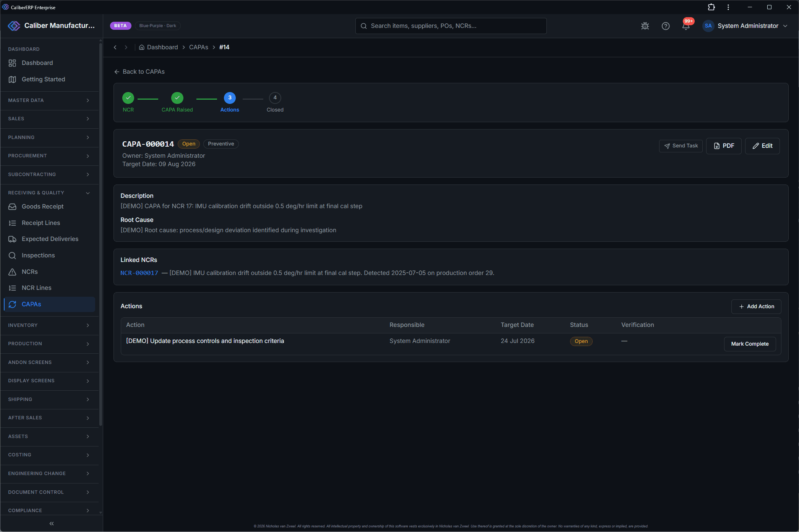This screenshot has width=799, height=532.
Task: Open the bug report icon
Action: 645,26
